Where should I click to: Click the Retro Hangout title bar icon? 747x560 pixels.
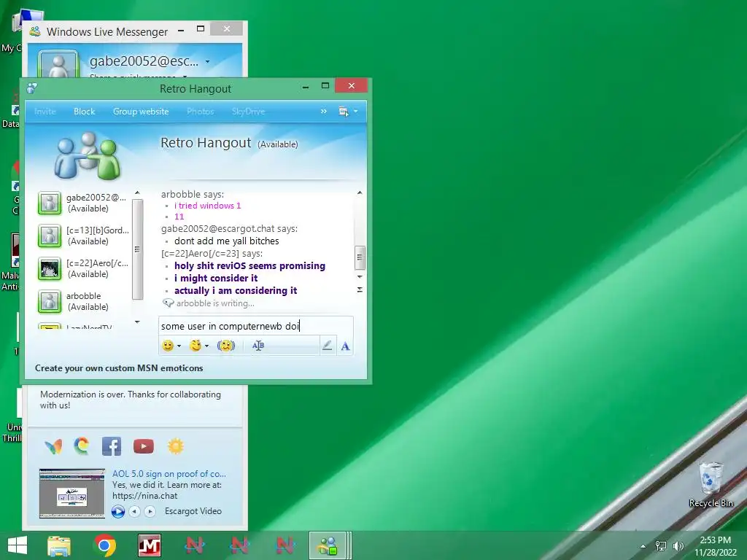click(32, 88)
